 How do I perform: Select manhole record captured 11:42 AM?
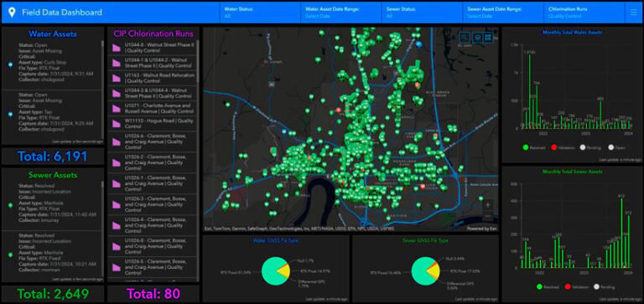pos(52,205)
